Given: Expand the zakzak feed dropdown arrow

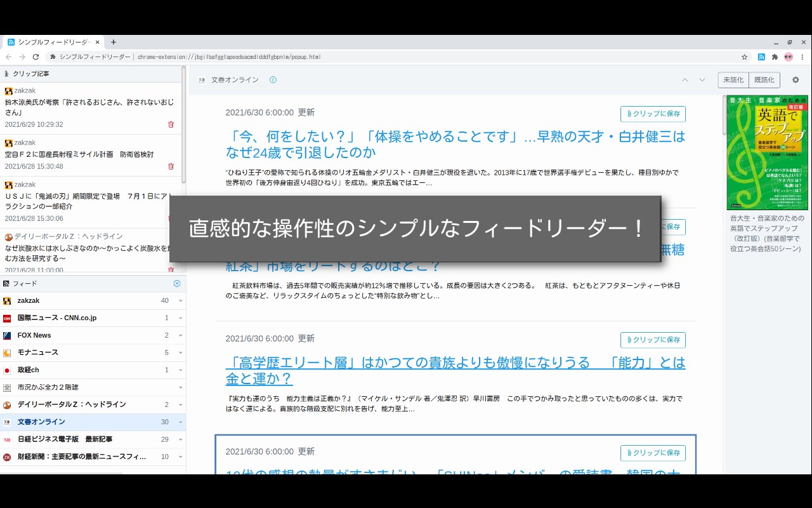Looking at the screenshot, I should (x=180, y=301).
